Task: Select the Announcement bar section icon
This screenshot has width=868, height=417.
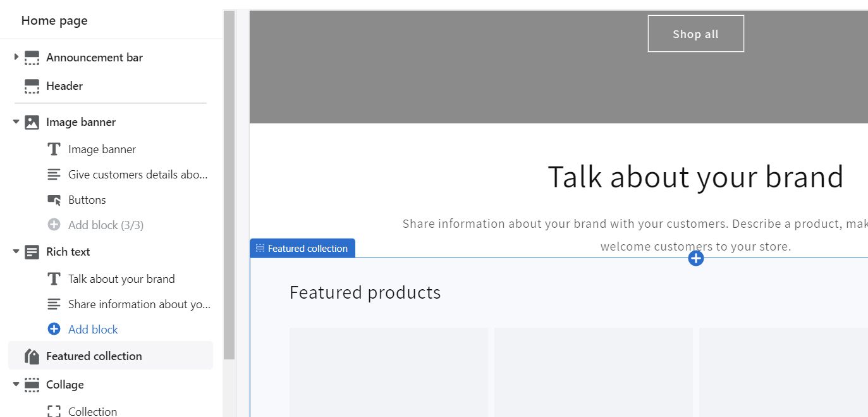Action: pyautogui.click(x=31, y=58)
